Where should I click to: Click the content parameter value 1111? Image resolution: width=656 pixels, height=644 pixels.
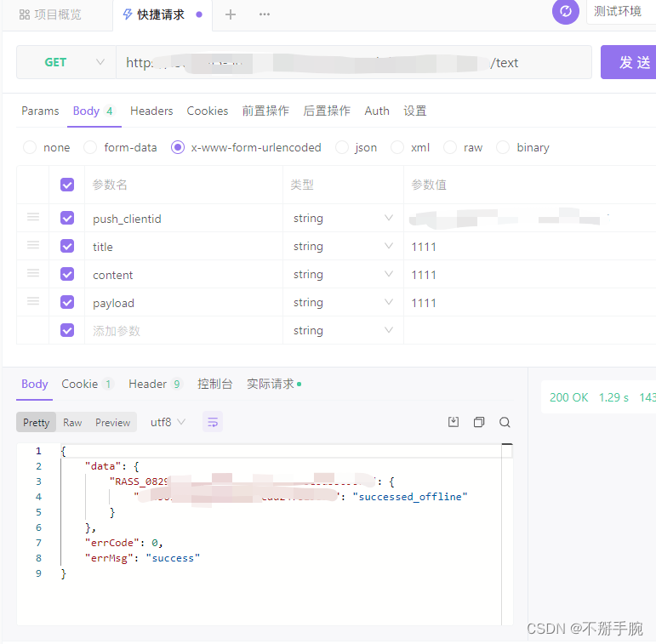click(424, 275)
